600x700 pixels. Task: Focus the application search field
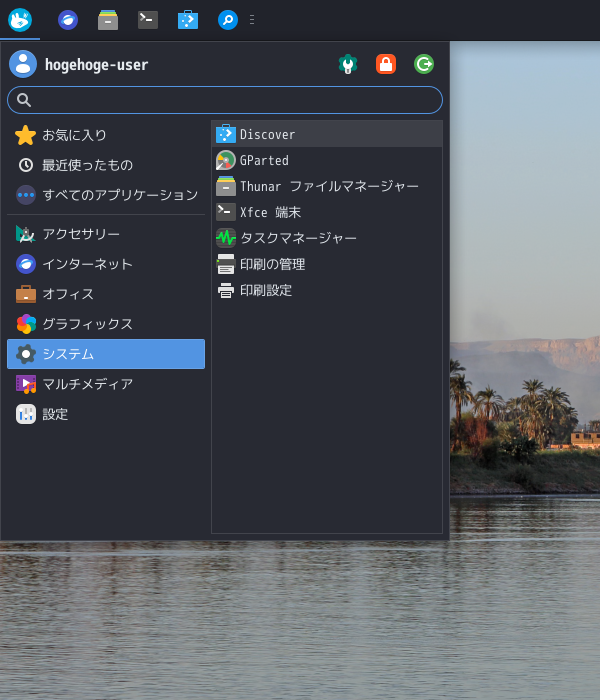click(x=225, y=100)
